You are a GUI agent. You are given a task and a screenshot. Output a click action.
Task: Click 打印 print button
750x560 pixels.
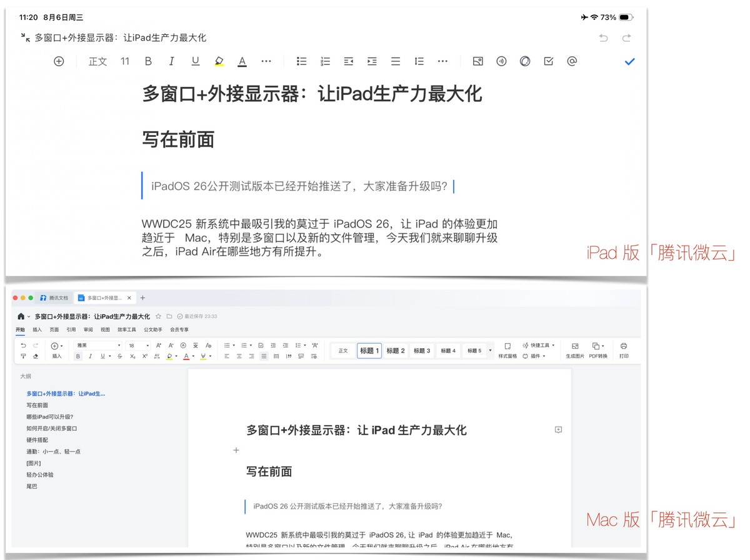tap(624, 351)
